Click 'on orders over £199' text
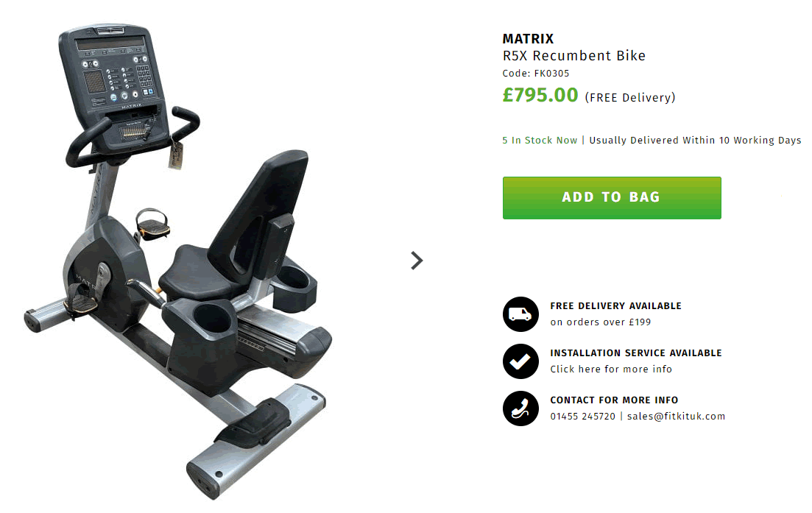The height and width of the screenshot is (513, 812). 600,322
